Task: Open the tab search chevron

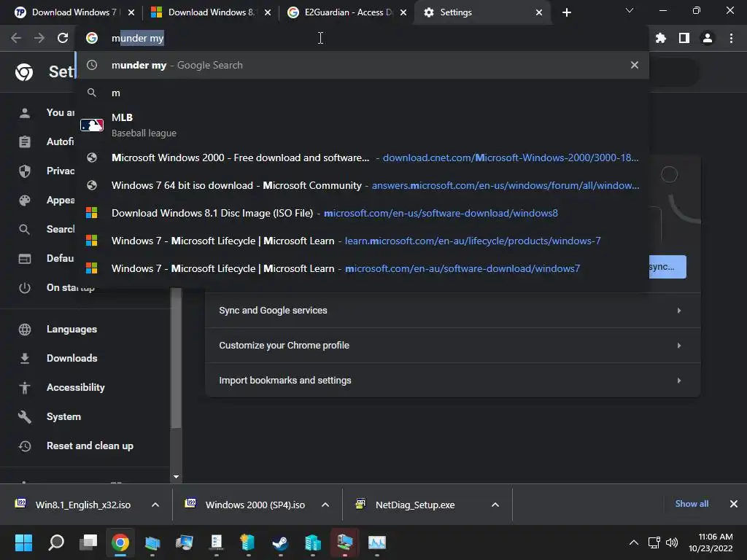Action: tap(630, 10)
